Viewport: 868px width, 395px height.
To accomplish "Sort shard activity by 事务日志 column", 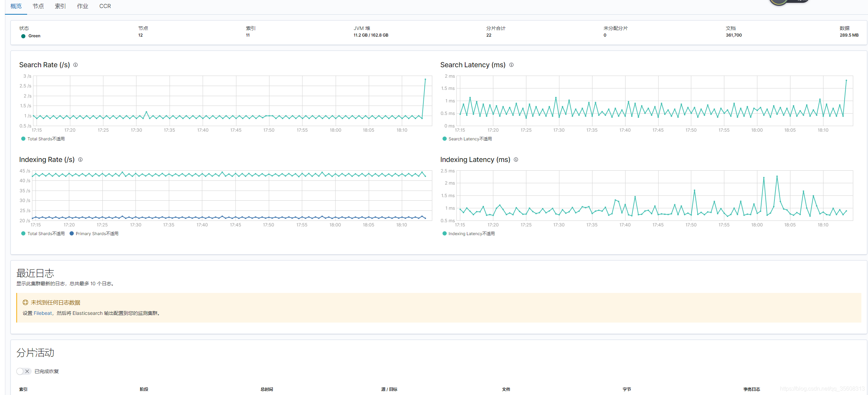I will pos(752,389).
